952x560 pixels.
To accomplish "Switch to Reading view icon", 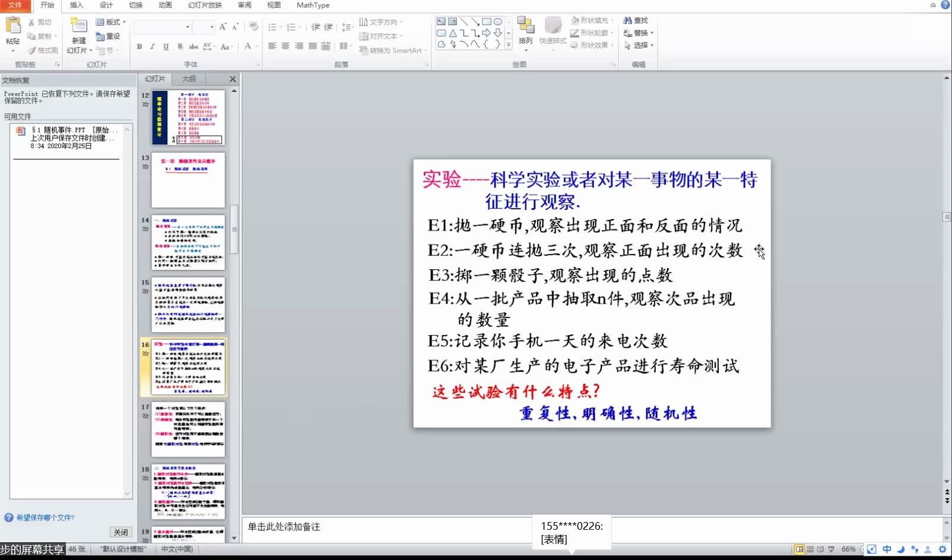I will [x=820, y=549].
